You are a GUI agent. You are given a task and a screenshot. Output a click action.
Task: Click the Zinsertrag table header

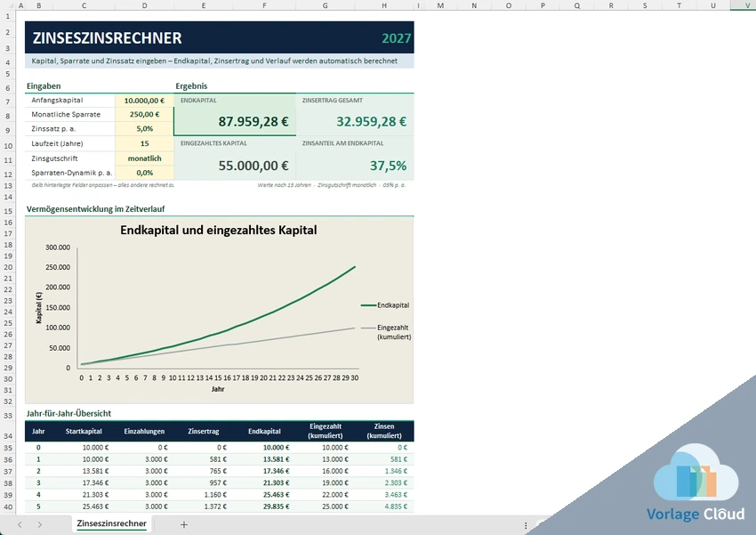point(204,431)
